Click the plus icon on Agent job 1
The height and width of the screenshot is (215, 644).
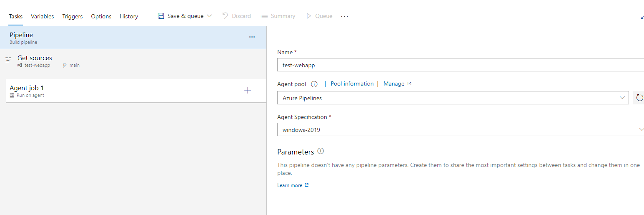pos(248,90)
